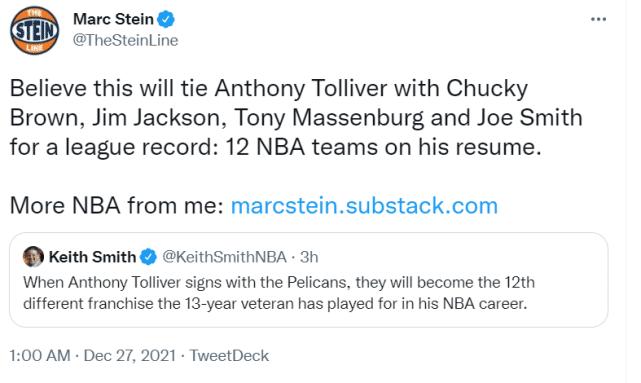This screenshot has width=641, height=383.
Task: Open the @TheSteinLine handle
Action: 126,40
